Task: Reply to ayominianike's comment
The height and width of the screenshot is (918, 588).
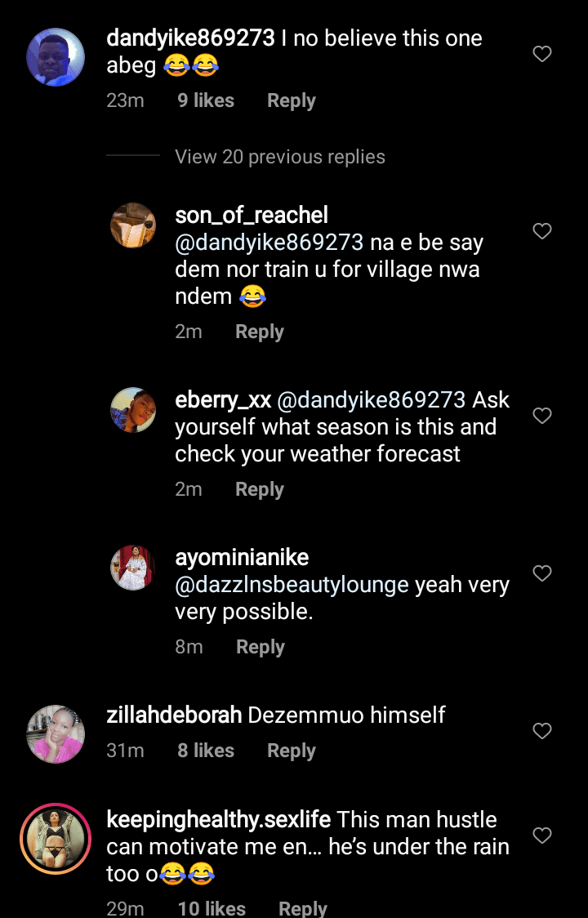Action: pos(260,648)
